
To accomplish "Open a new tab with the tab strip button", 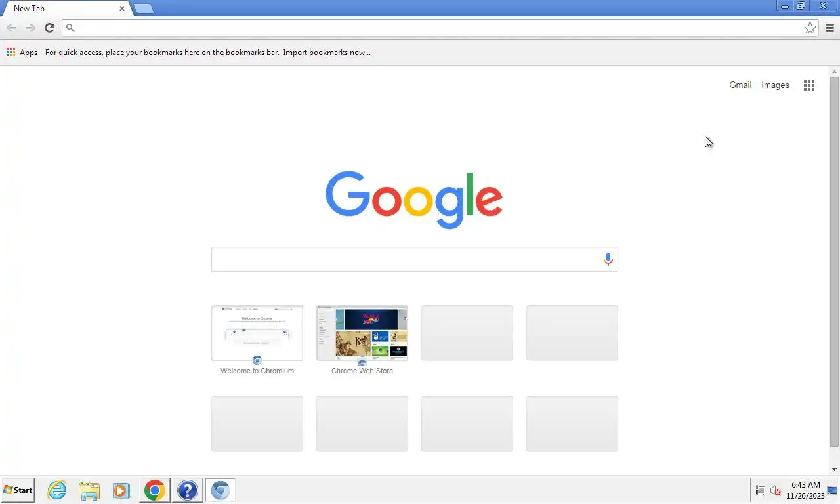I will 143,9.
